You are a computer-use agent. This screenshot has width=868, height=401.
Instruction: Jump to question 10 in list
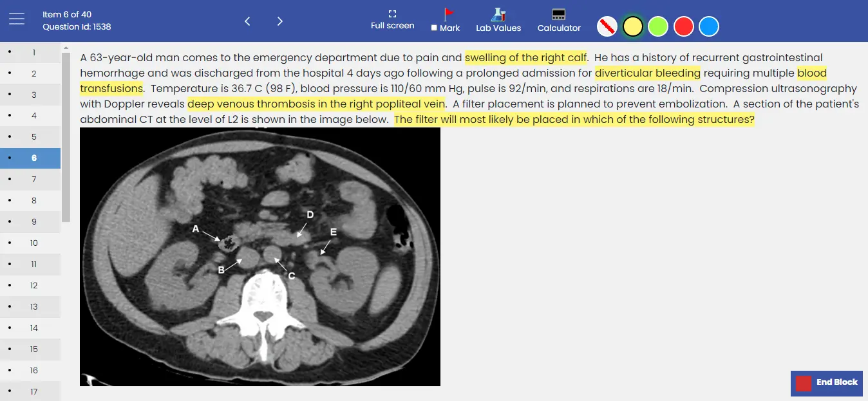pyautogui.click(x=30, y=243)
